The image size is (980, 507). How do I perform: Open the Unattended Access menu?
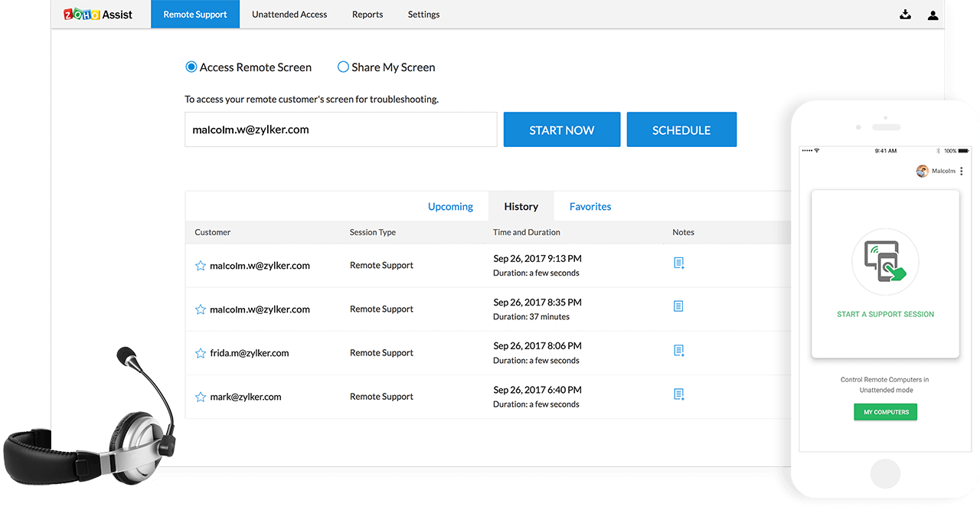pyautogui.click(x=289, y=15)
